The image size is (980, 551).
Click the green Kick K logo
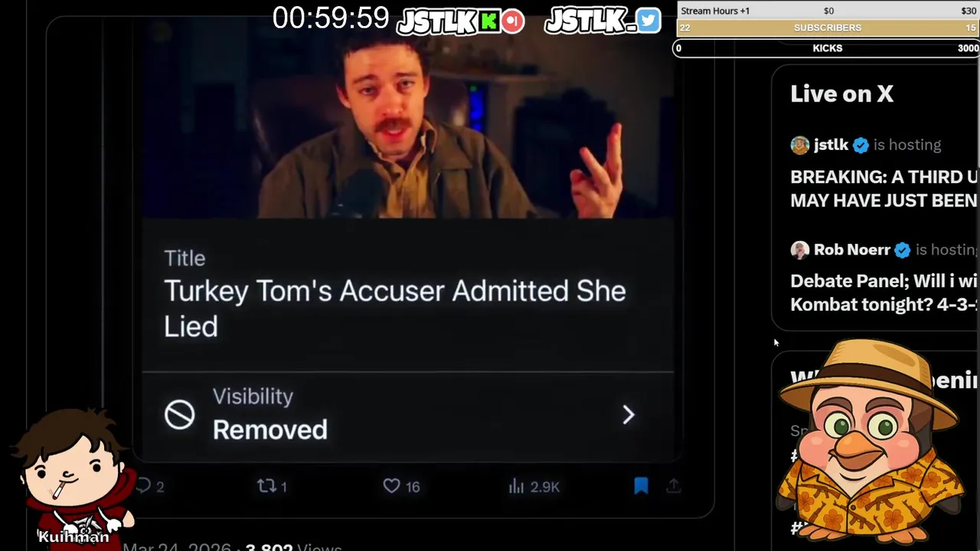pyautogui.click(x=488, y=21)
